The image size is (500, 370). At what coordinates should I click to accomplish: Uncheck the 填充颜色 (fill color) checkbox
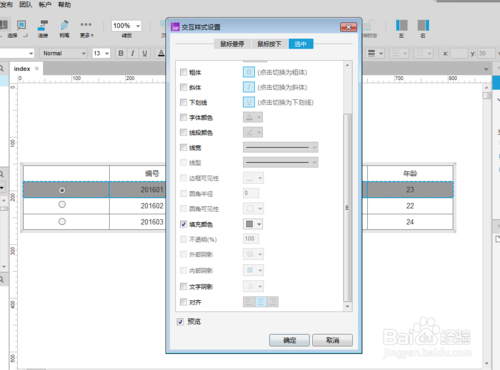pyautogui.click(x=183, y=224)
